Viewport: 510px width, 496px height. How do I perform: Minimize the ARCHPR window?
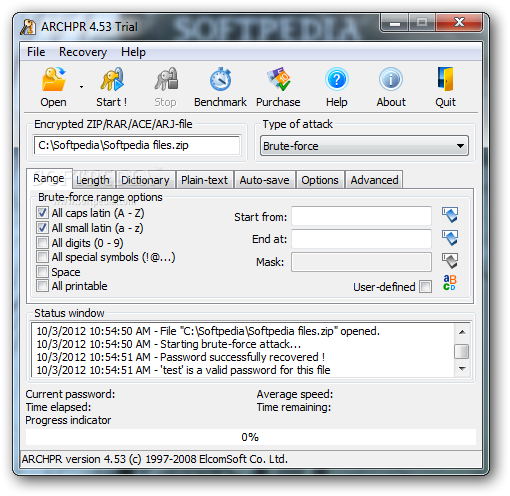click(395, 23)
